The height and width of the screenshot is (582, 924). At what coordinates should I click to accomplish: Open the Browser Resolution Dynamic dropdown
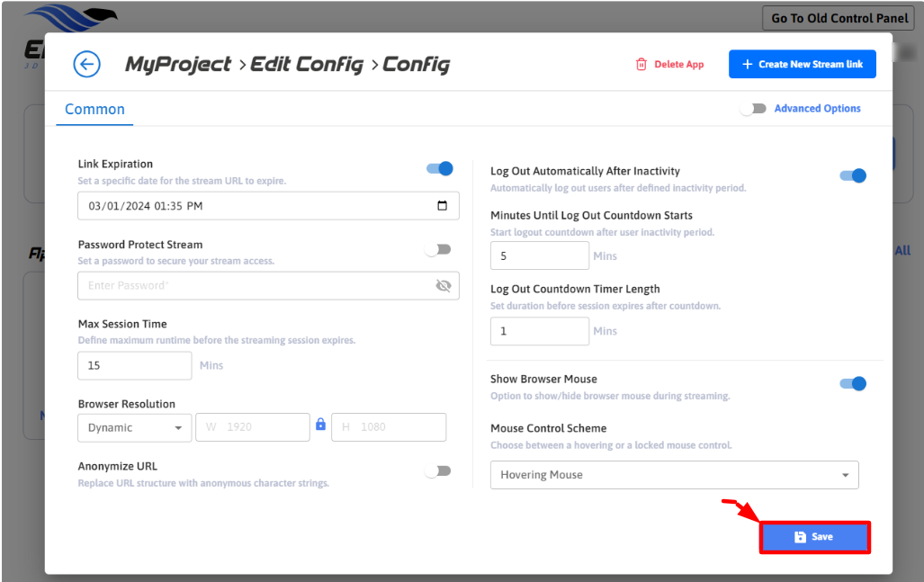[134, 428]
